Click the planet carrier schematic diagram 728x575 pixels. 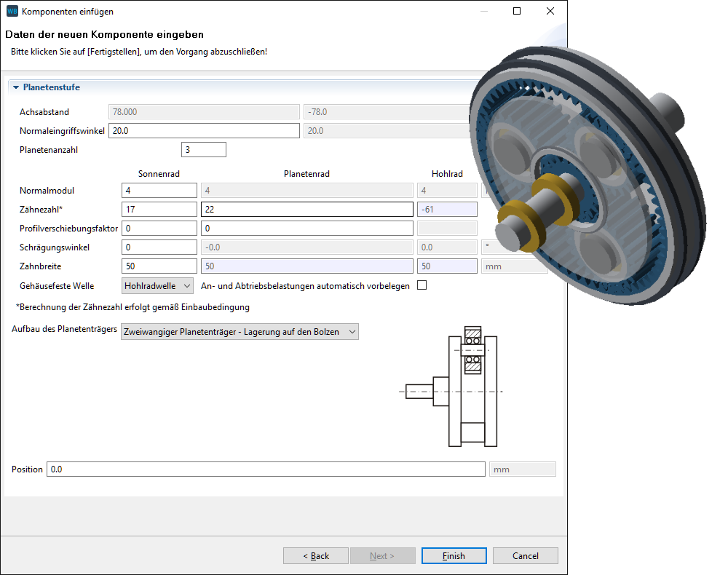[x=451, y=386]
